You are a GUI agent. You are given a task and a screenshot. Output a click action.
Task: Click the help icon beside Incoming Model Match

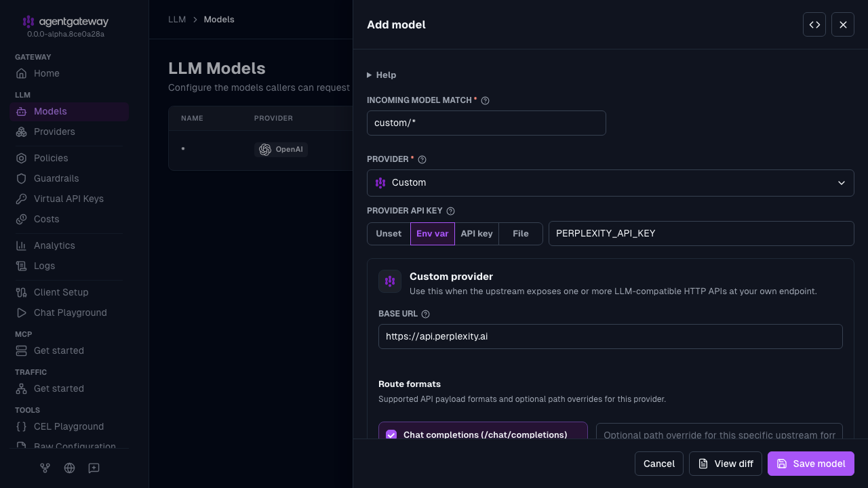485,100
